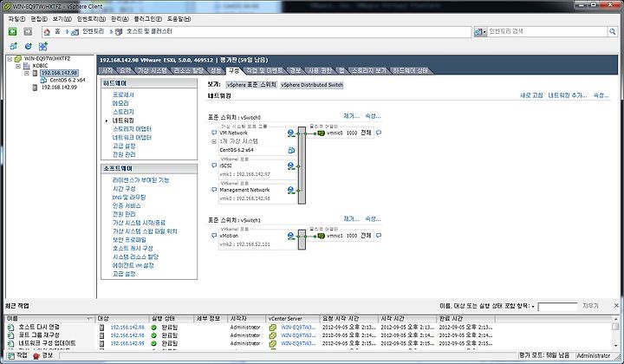624x364 pixels.
Task: Click the vmnic0 physical adapter icon
Action: tap(322, 133)
